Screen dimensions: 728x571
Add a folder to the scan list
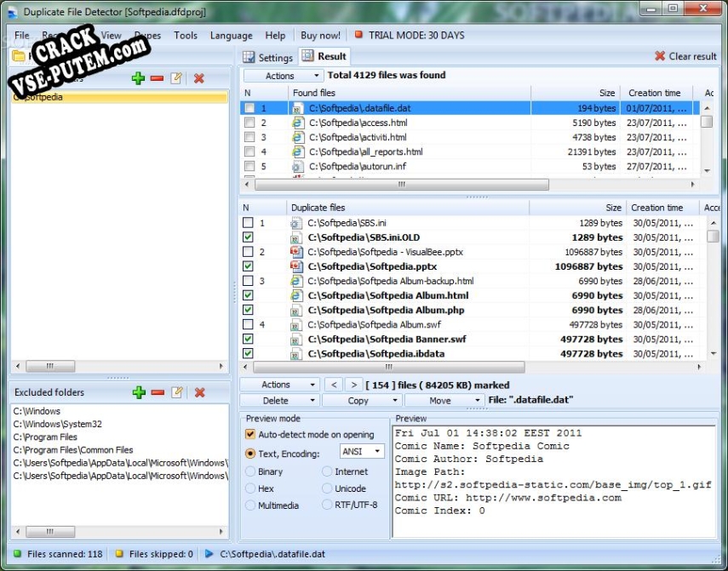pos(138,78)
